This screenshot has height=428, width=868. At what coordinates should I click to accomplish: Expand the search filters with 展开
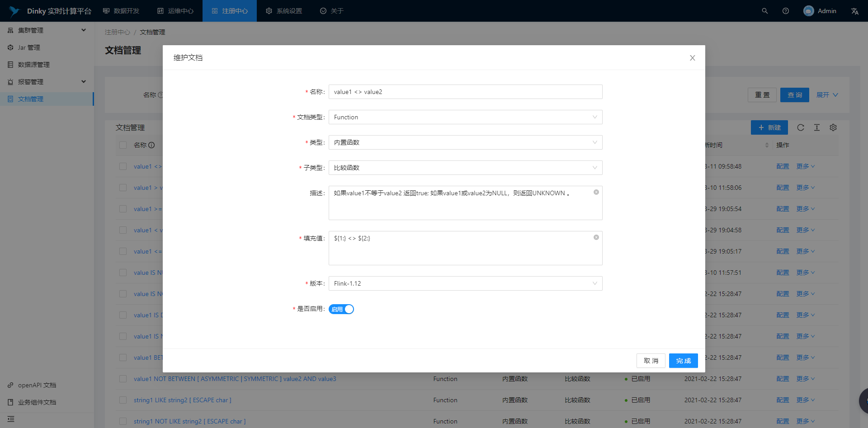[x=827, y=95]
